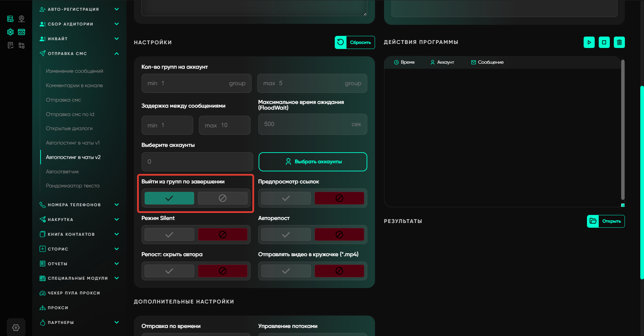This screenshot has width=644, height=336.
Task: Enable Режим Silent with the checkmark toggle
Action: click(x=169, y=234)
